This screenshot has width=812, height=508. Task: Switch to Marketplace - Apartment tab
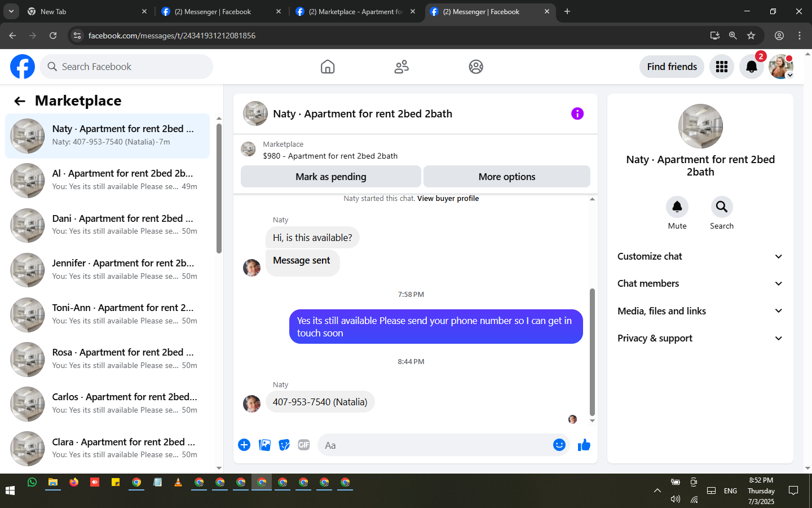click(355, 11)
